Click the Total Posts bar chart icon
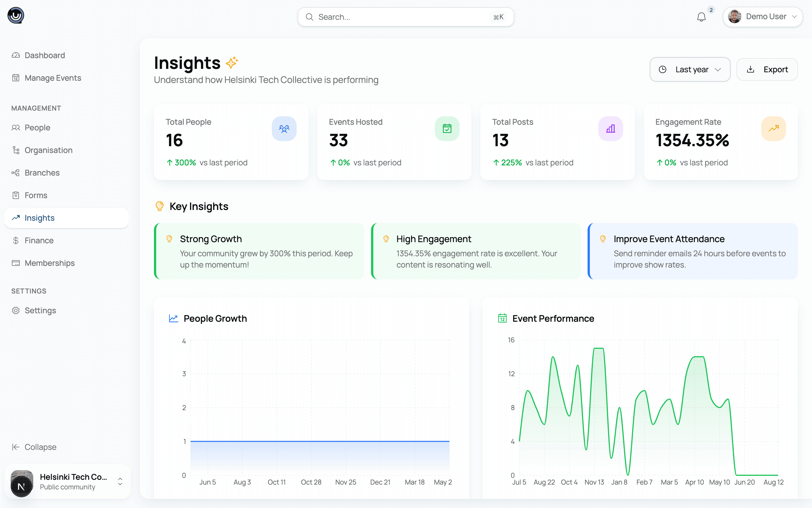The width and height of the screenshot is (812, 508). pos(610,128)
